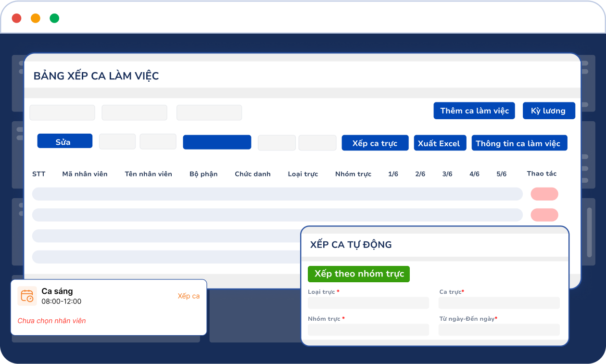Expand the Nhóm trực dropdown field
This screenshot has width=606, height=364.
pyautogui.click(x=368, y=330)
